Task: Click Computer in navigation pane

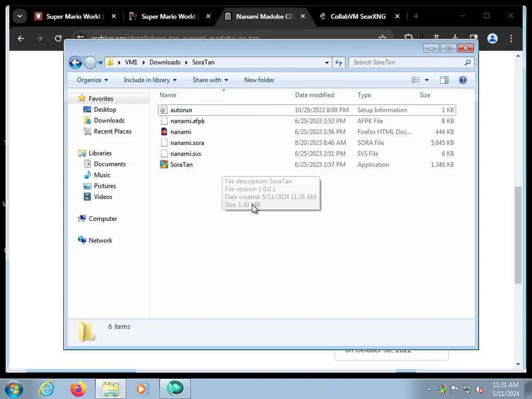Action: coord(103,219)
